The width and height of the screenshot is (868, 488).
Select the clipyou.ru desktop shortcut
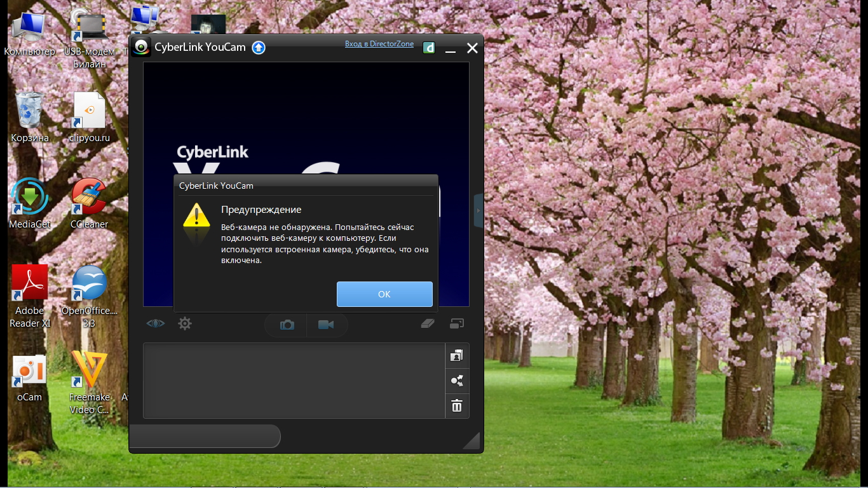90,118
